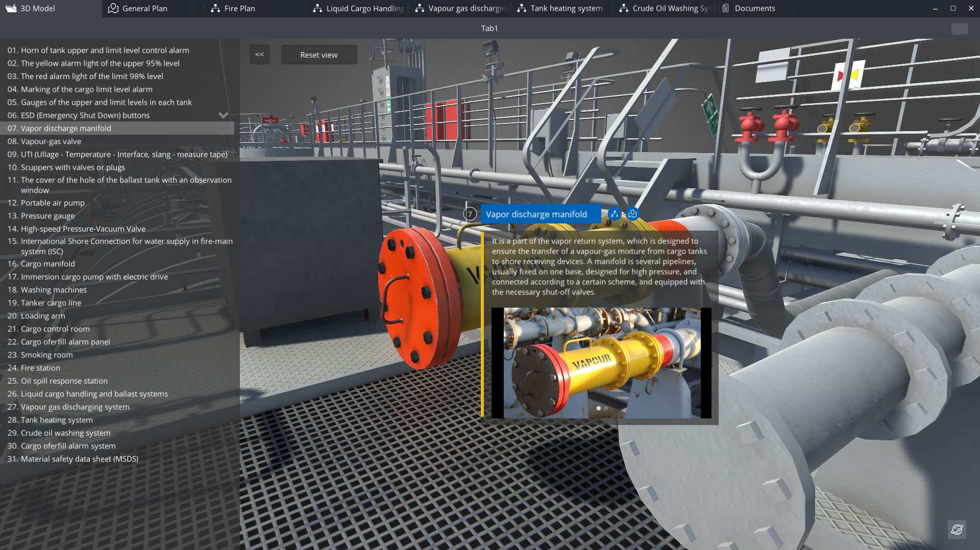Click the orbit view icon in bottom-right corner
The image size is (980, 550).
tap(957, 529)
